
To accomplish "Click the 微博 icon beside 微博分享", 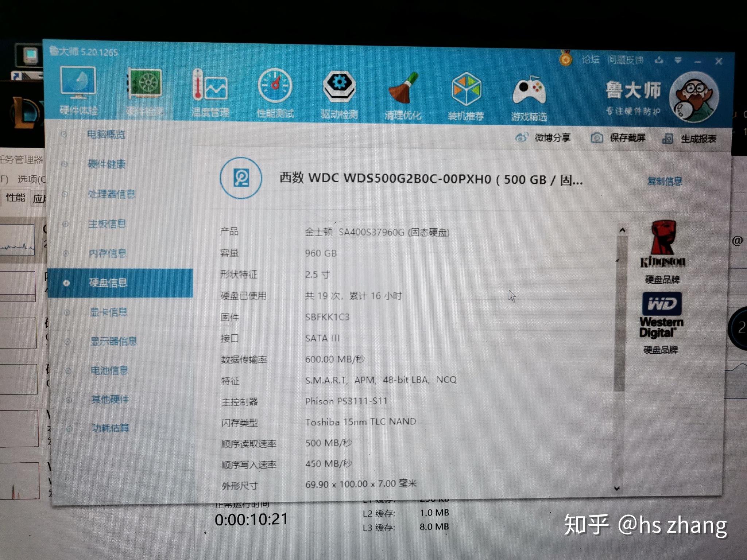I will pos(522,137).
